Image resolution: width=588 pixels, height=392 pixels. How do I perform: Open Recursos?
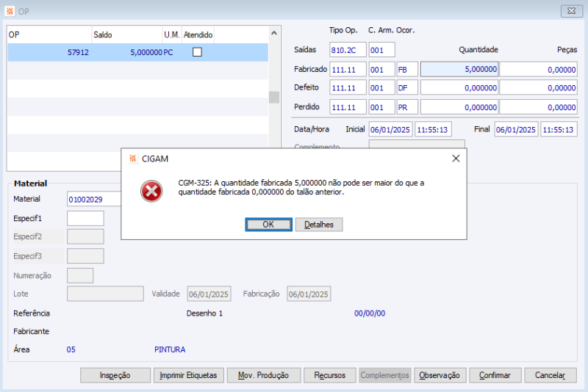pos(329,375)
